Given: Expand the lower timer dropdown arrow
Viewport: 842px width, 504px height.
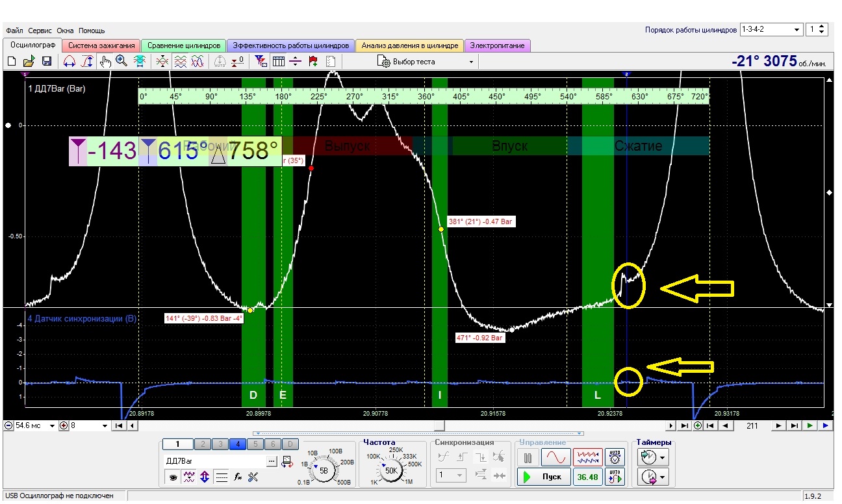Looking at the screenshot, I should 663,477.
